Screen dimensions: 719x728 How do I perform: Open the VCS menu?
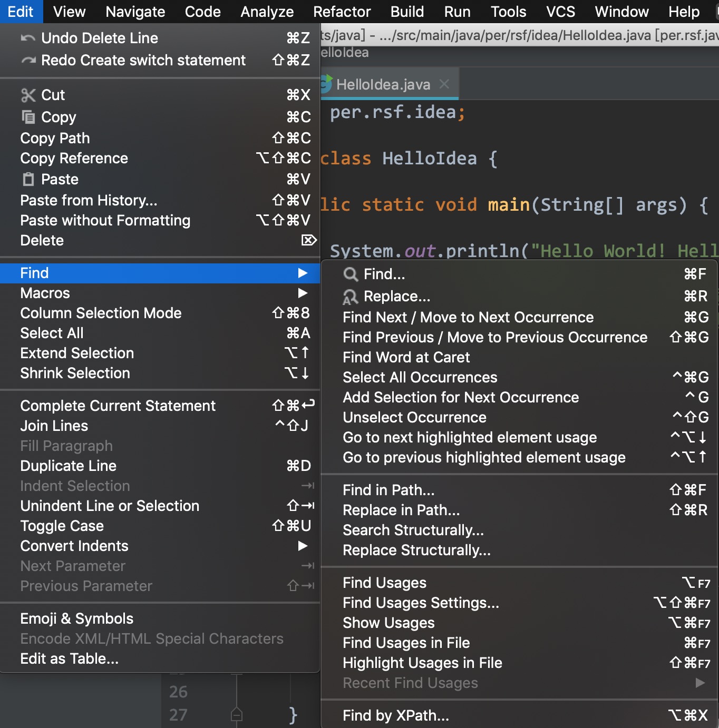pyautogui.click(x=561, y=12)
